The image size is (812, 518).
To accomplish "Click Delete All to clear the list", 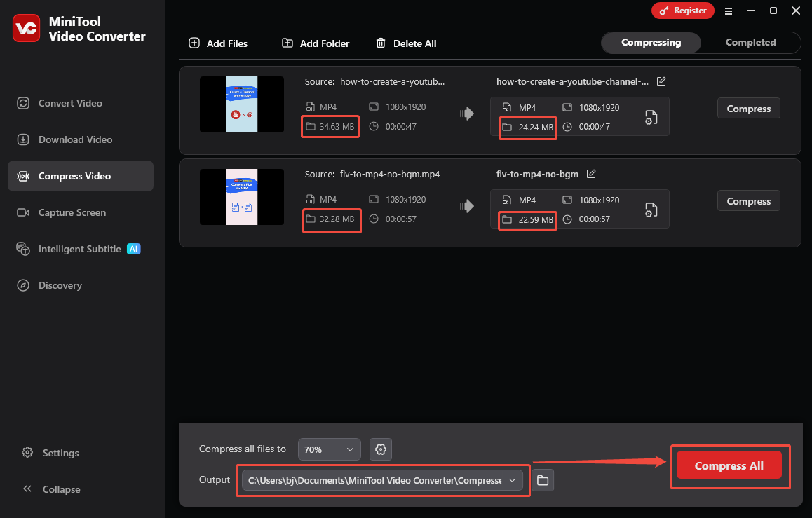I will (406, 43).
